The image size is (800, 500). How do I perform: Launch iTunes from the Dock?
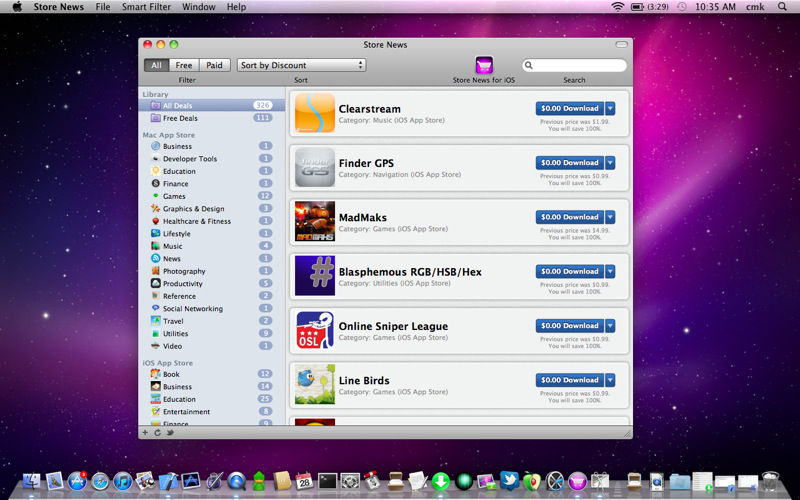click(122, 481)
